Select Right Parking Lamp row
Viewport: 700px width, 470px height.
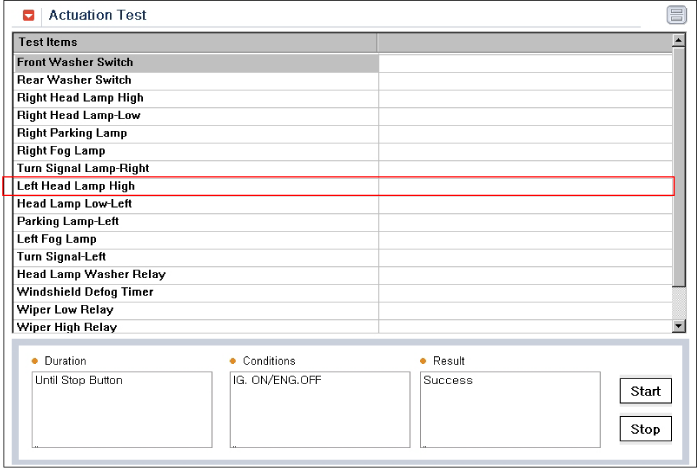[x=343, y=133]
